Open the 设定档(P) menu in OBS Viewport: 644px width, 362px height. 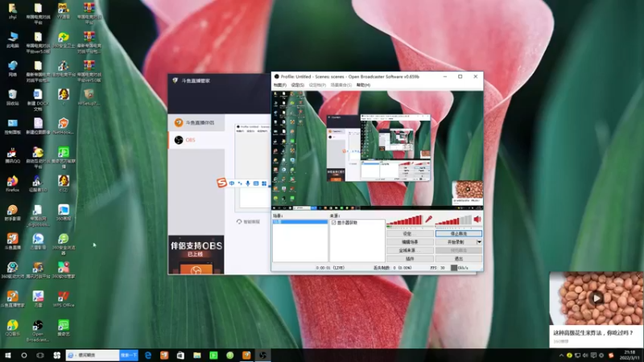coord(317,85)
